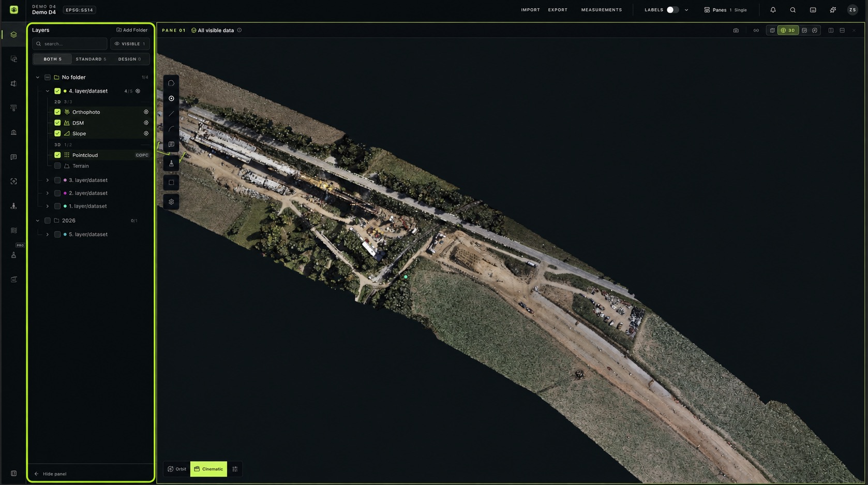
Task: Click the EXPORT button
Action: [558, 10]
